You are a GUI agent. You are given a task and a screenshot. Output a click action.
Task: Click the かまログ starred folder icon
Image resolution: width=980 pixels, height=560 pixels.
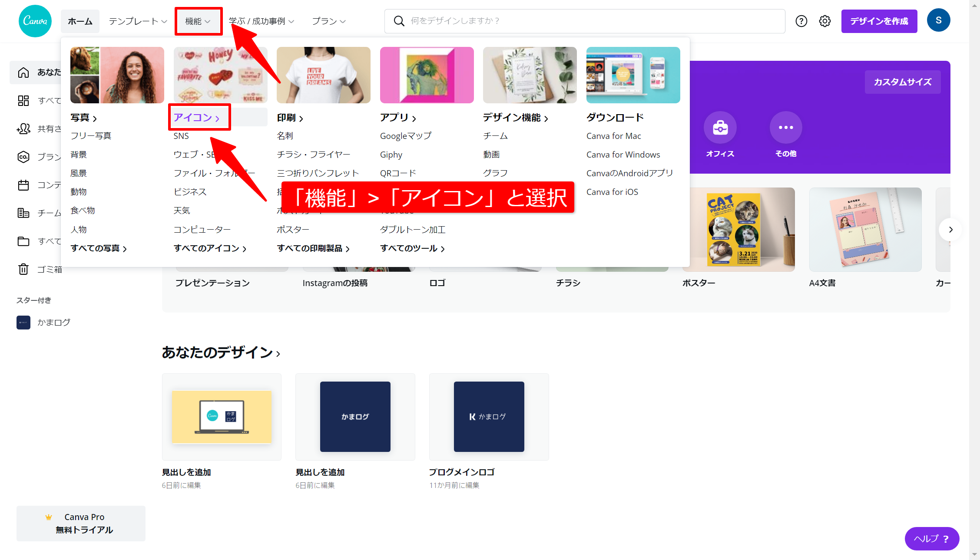[x=23, y=323]
